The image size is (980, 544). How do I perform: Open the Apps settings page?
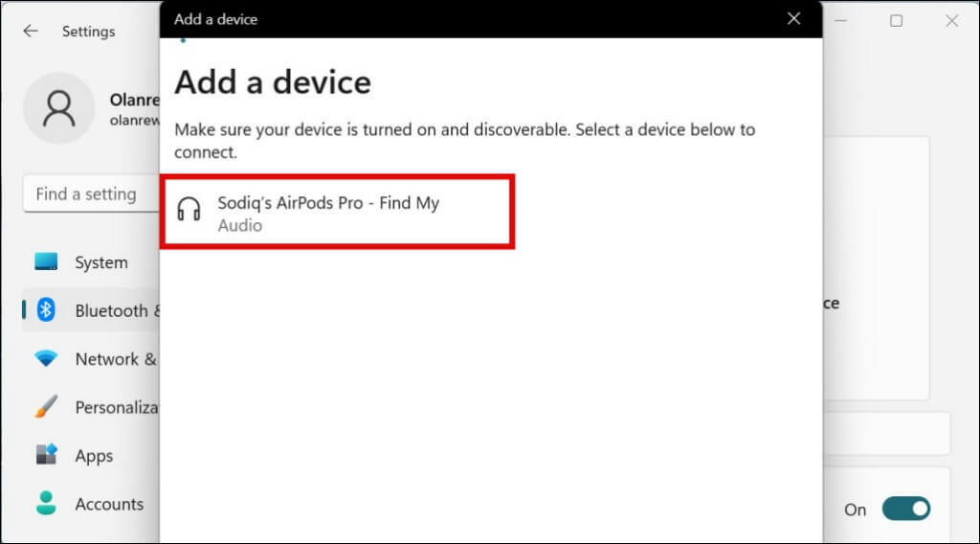point(94,456)
